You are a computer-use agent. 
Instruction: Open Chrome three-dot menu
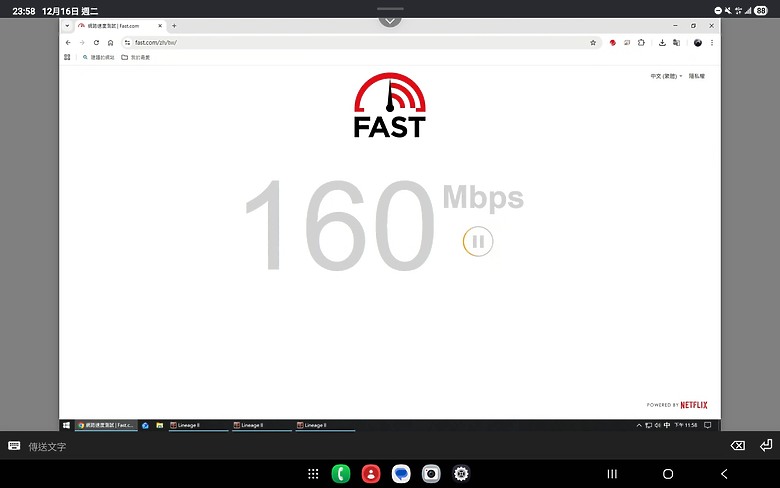tap(712, 43)
